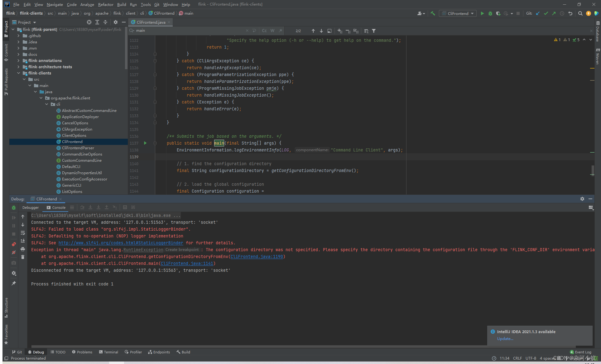Run the CliFrontend configuration

(482, 13)
